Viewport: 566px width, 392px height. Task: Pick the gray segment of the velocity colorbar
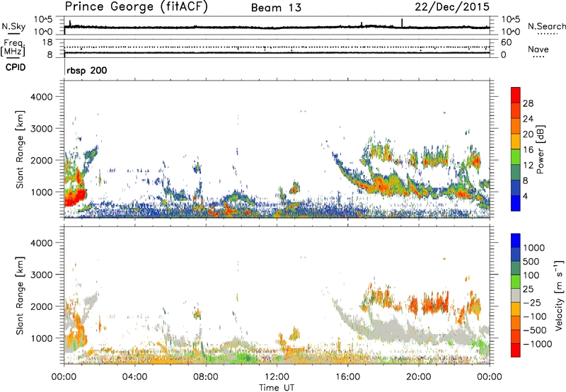516,296
